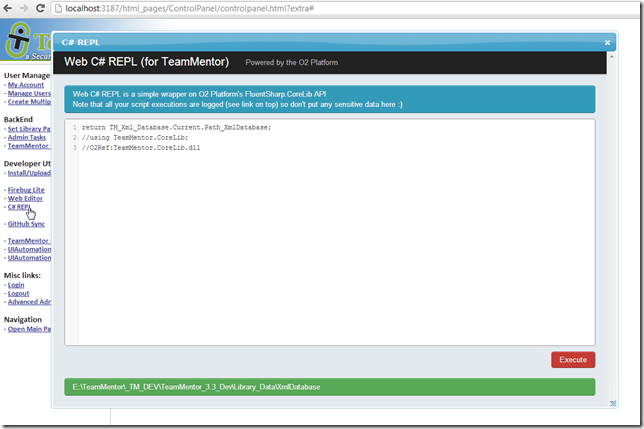Open the Advanced Admin link

click(29, 302)
